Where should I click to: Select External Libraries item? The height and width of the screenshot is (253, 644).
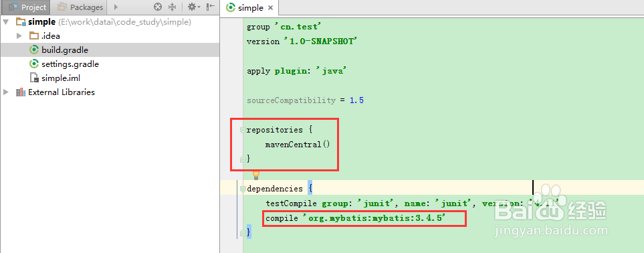pos(62,92)
